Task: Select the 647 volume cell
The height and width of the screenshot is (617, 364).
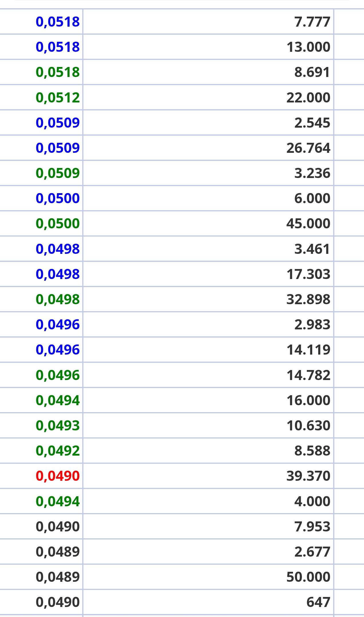Action: (x=208, y=602)
